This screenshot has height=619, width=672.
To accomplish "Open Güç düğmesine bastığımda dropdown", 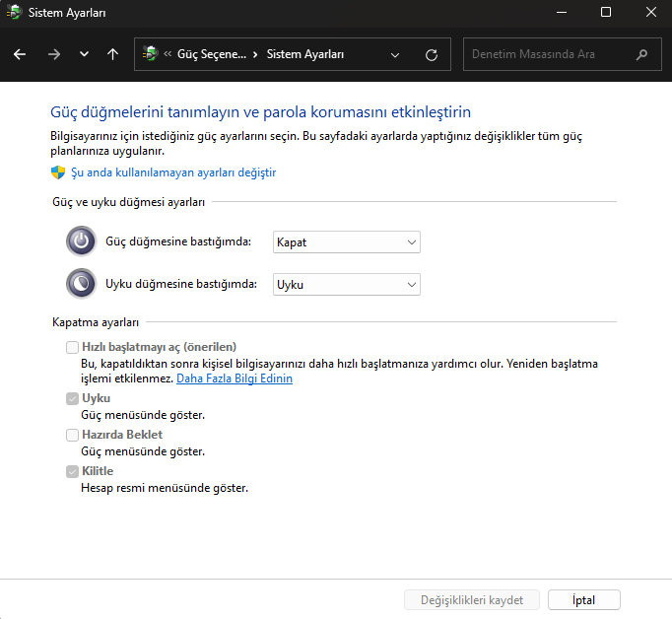I will tap(347, 242).
